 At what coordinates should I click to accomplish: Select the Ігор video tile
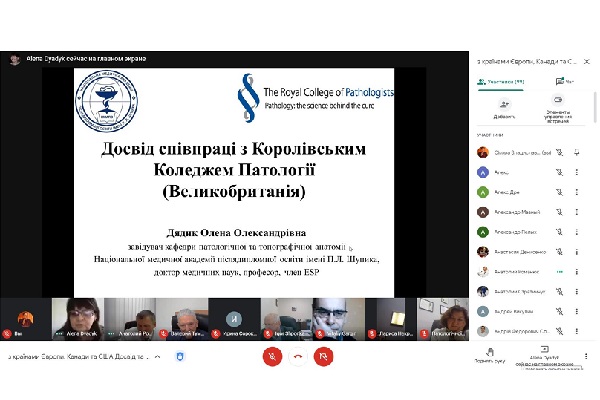click(x=287, y=319)
